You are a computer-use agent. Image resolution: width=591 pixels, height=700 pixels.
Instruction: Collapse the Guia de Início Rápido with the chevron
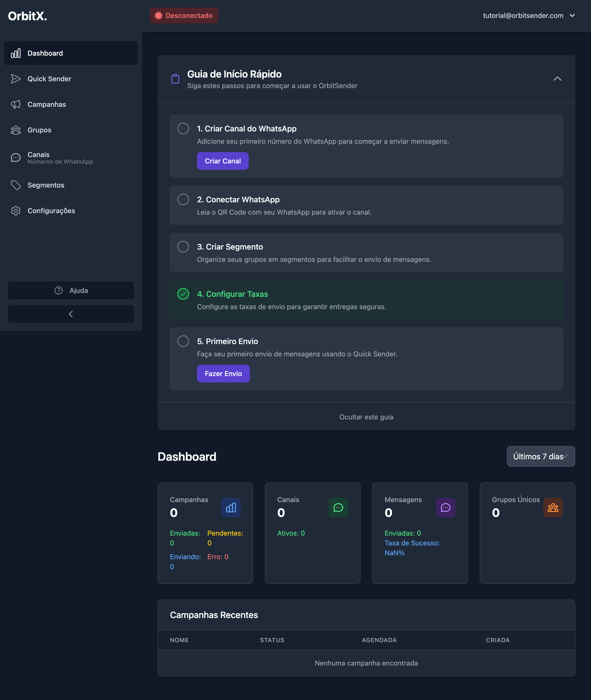coord(557,79)
